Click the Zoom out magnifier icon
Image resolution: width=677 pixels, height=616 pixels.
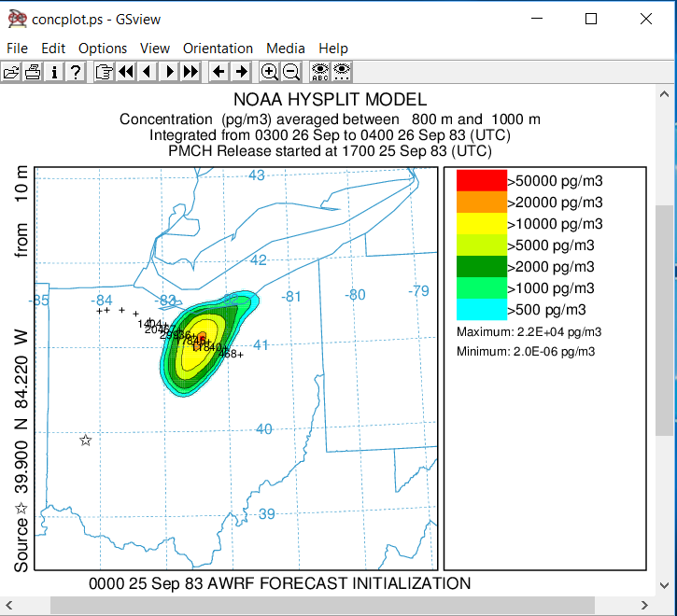tap(290, 72)
